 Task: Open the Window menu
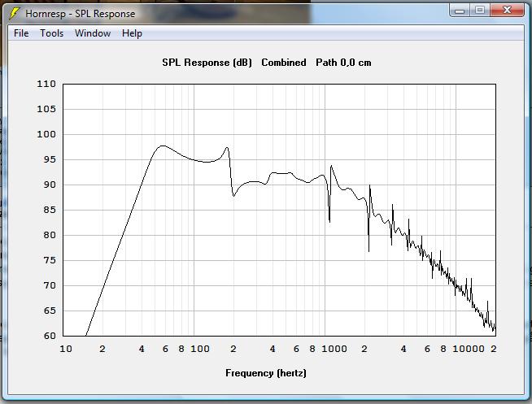(93, 33)
